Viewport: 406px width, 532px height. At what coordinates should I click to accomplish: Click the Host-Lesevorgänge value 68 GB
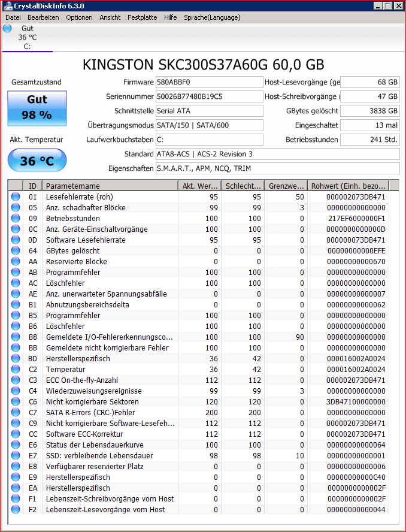[x=369, y=82]
